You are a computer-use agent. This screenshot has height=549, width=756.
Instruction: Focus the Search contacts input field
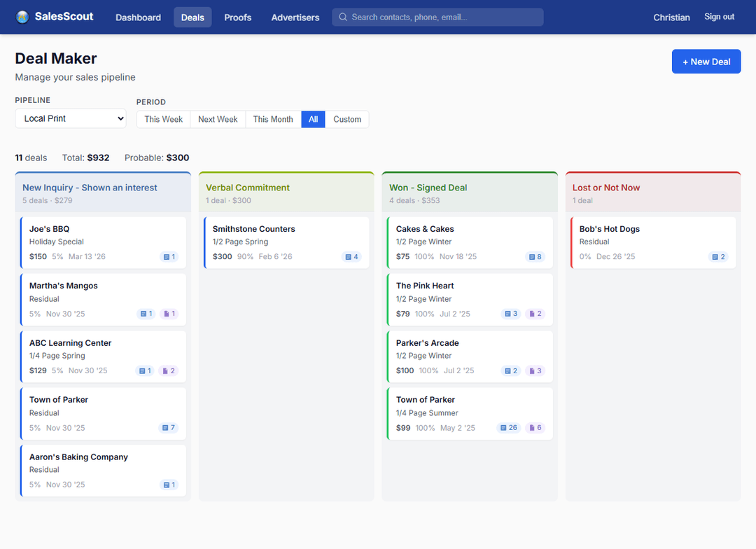pos(437,17)
